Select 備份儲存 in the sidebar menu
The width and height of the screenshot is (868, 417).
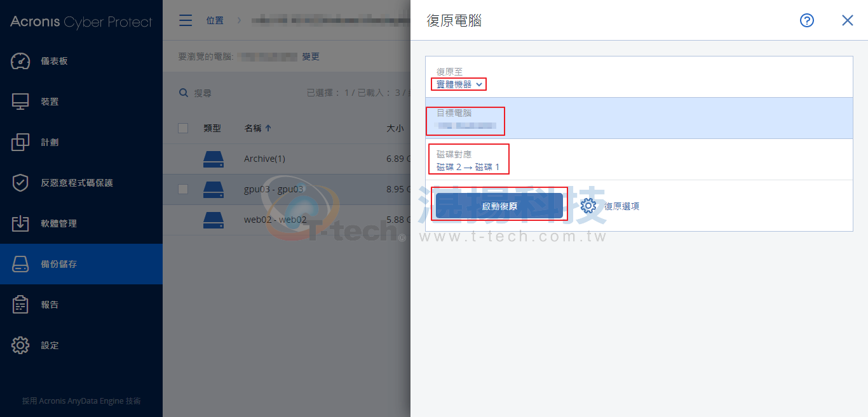pos(81,264)
